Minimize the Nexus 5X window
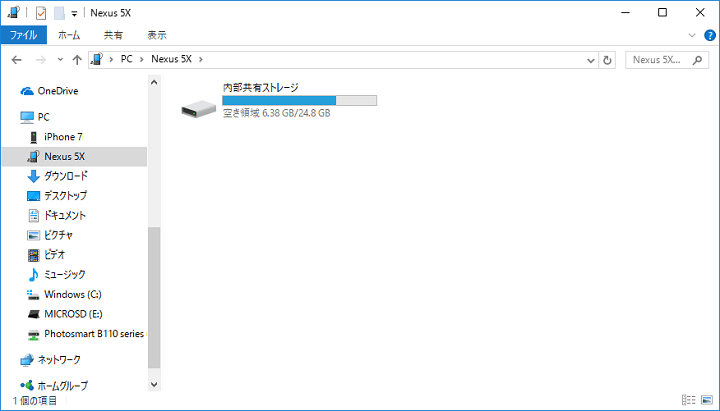This screenshot has width=720, height=411. click(x=624, y=13)
